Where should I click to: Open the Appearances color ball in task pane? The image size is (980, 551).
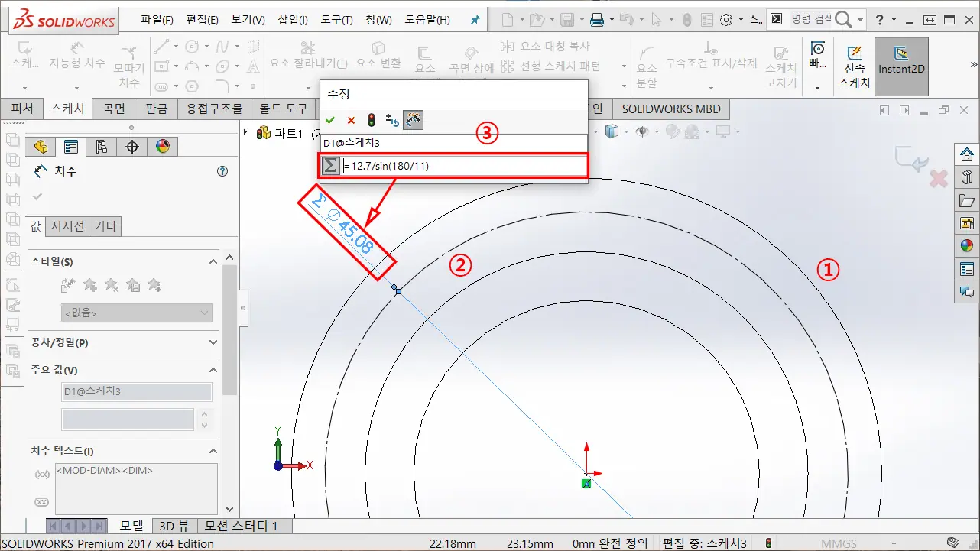pyautogui.click(x=967, y=246)
